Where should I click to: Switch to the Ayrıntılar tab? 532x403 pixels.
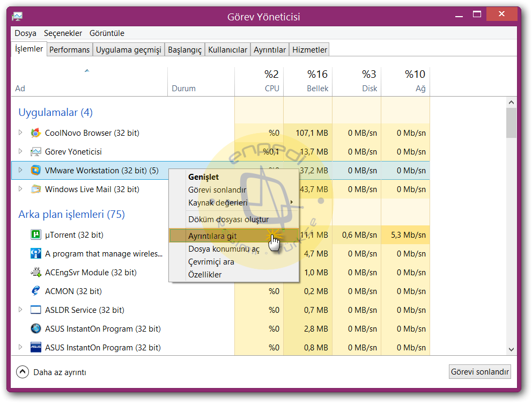coord(270,49)
